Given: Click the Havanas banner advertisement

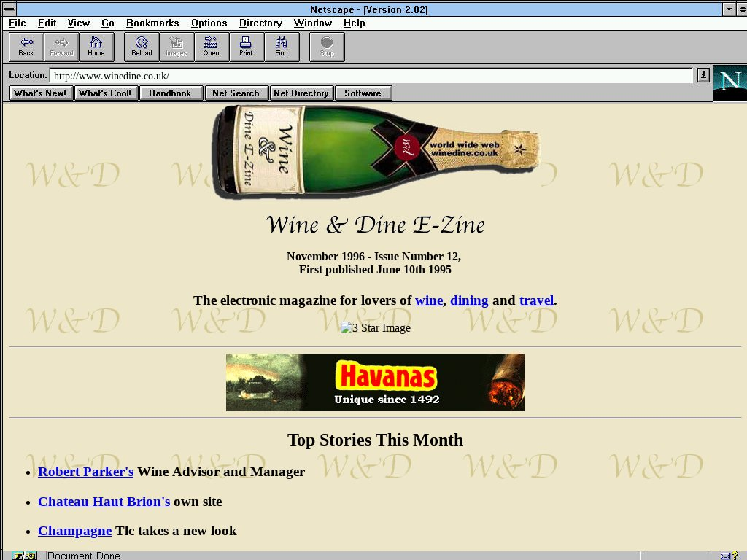Looking at the screenshot, I should point(375,382).
